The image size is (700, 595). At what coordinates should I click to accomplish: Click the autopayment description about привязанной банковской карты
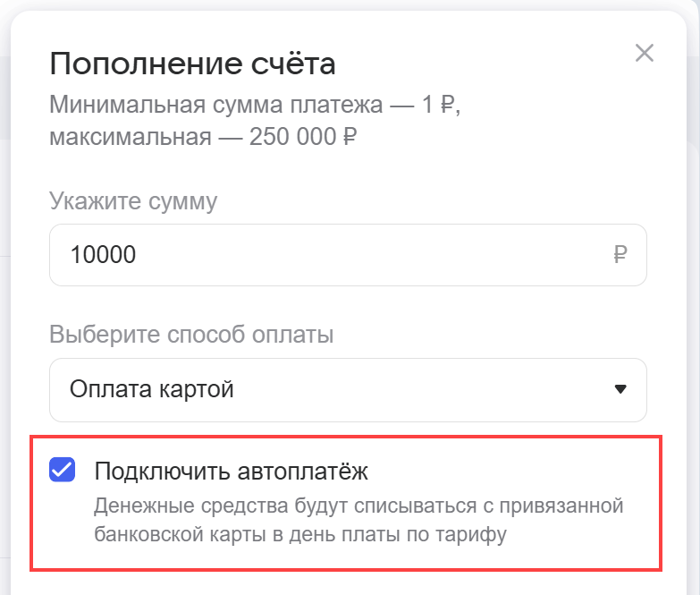pyautogui.click(x=358, y=507)
